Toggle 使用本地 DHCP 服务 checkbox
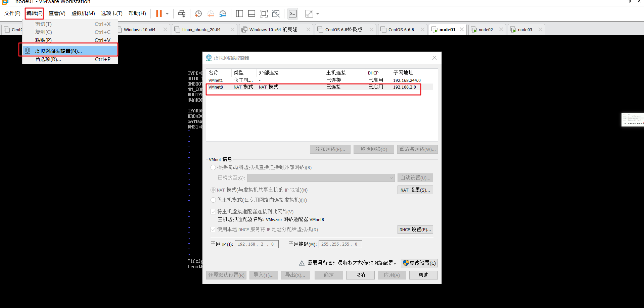Viewport: 644px width, 308px height. click(x=213, y=229)
